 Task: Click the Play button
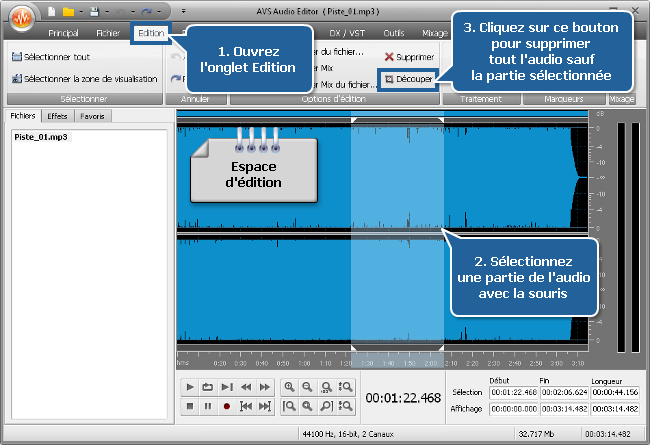pyautogui.click(x=190, y=387)
